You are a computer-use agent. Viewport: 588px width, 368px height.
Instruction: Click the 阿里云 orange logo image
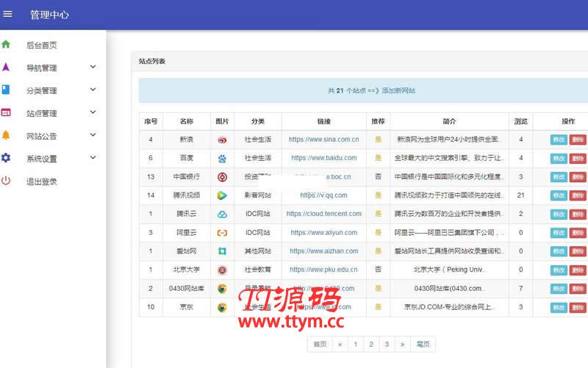[x=222, y=233]
